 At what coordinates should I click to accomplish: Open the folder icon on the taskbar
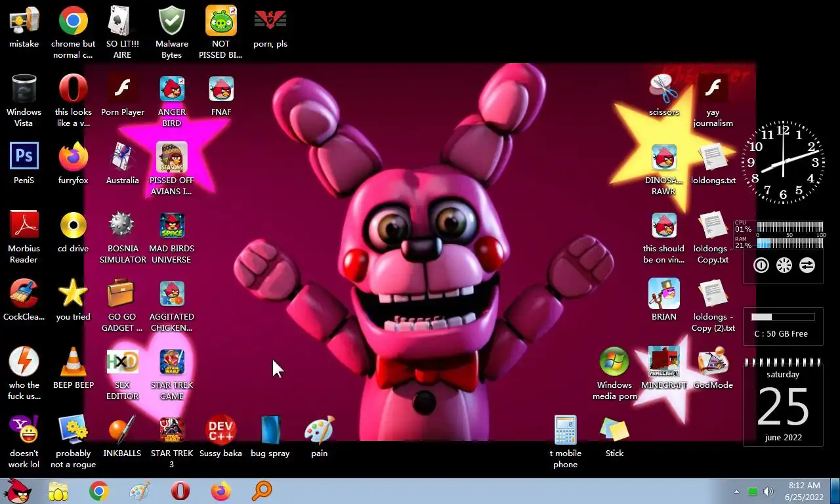click(58, 491)
